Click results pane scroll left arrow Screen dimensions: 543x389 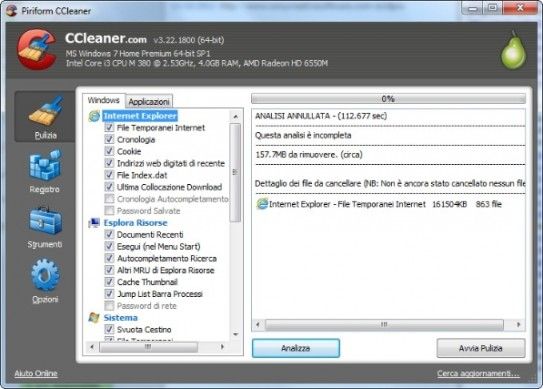tap(258, 325)
